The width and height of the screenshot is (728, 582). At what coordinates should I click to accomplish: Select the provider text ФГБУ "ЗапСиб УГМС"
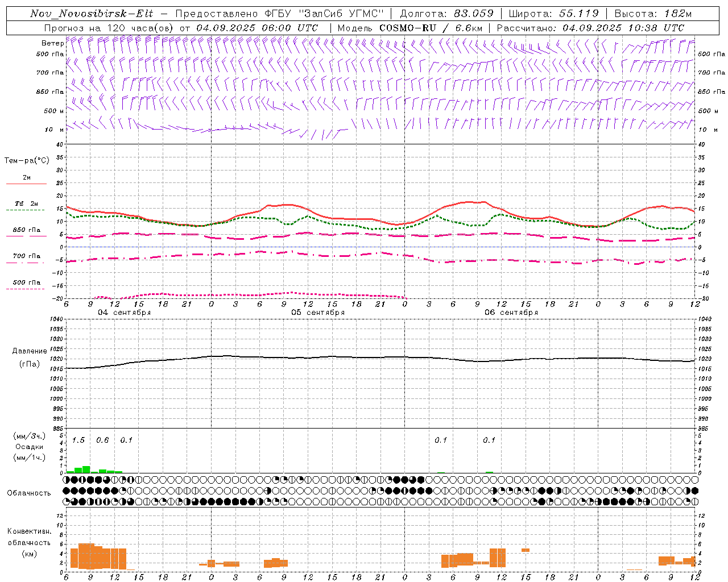324,14
